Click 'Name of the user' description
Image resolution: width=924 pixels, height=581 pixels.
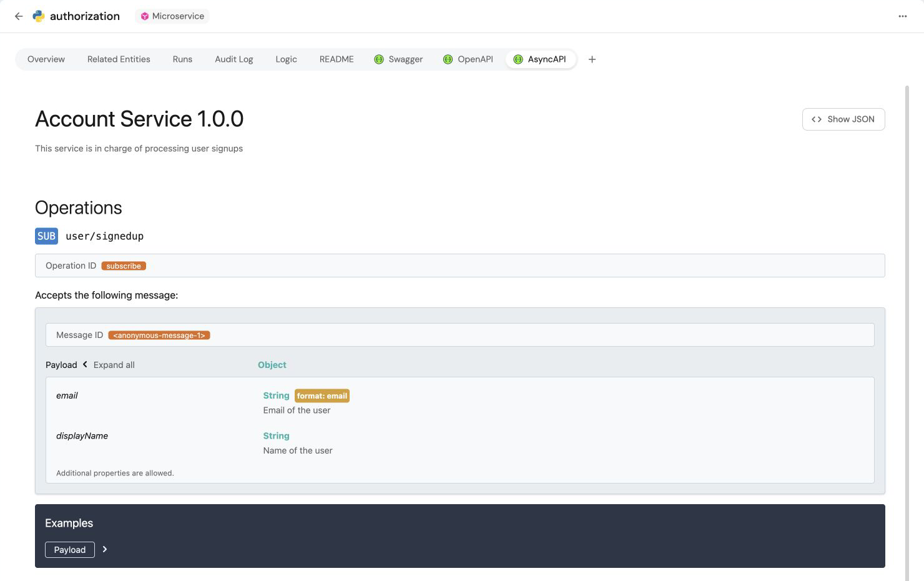tap(298, 450)
